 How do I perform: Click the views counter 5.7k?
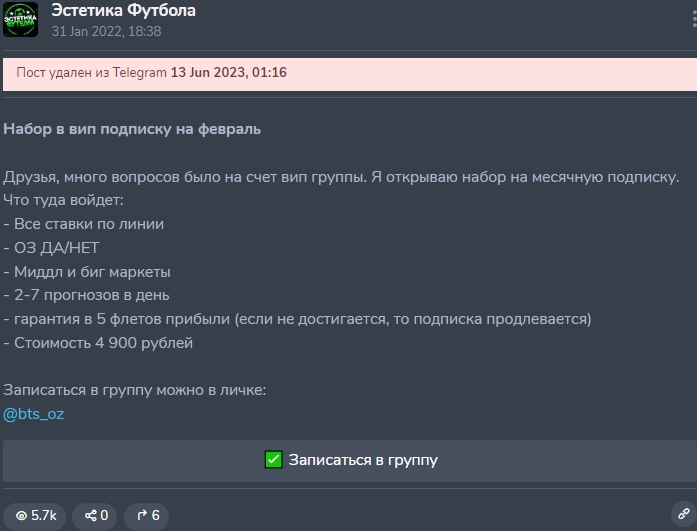[x=35, y=515]
